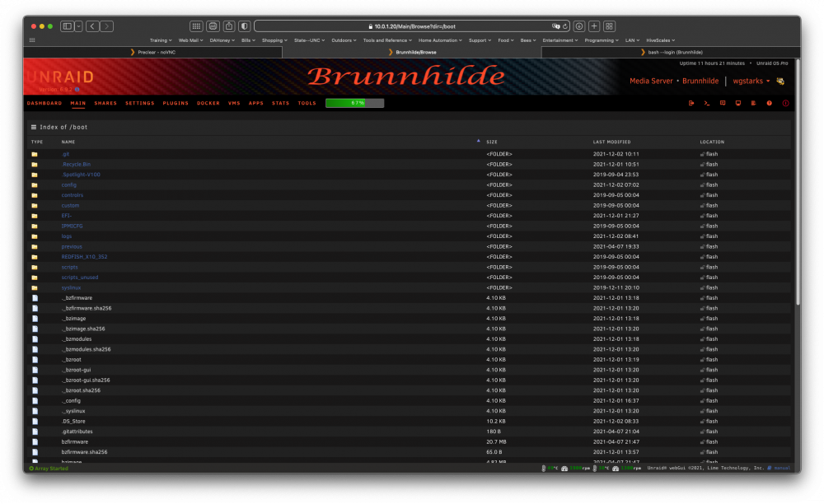Image resolution: width=824 pixels, height=504 pixels.
Task: Click the Brunnhilde server name in header
Action: point(700,81)
